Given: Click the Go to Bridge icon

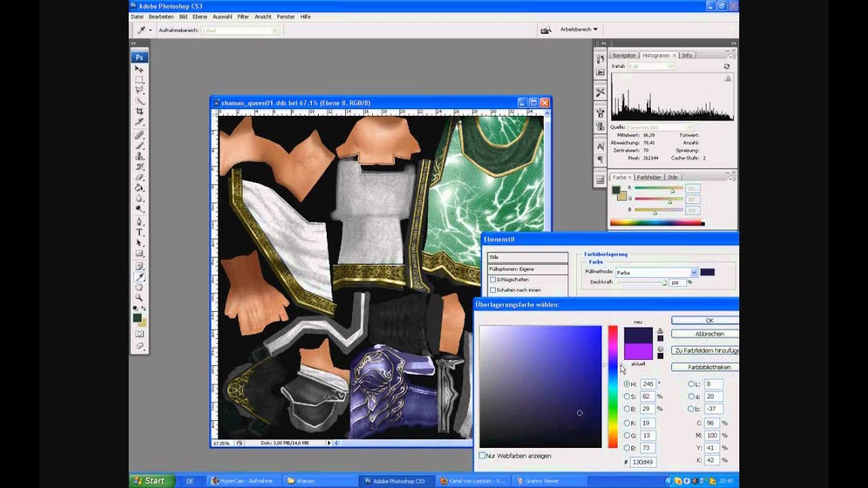Looking at the screenshot, I should [545, 30].
